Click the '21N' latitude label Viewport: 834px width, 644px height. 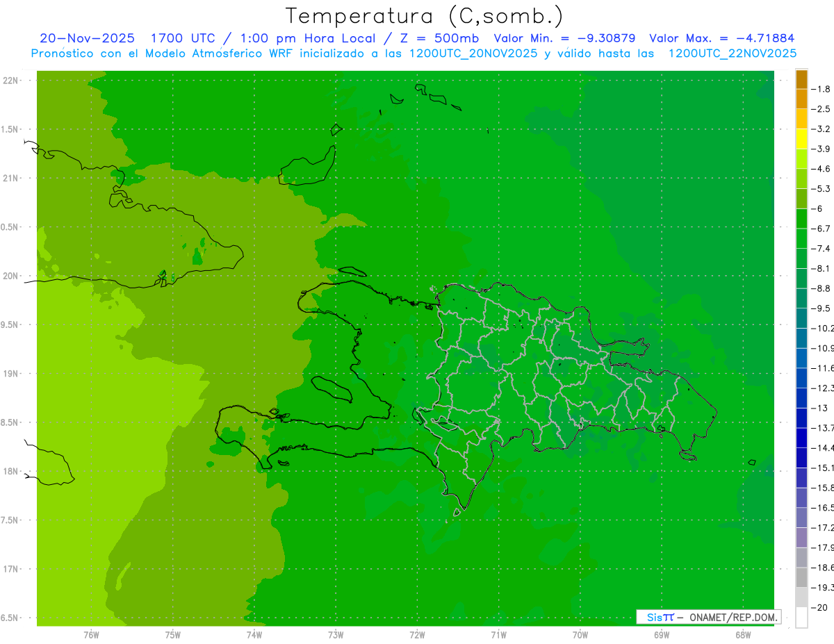10,178
